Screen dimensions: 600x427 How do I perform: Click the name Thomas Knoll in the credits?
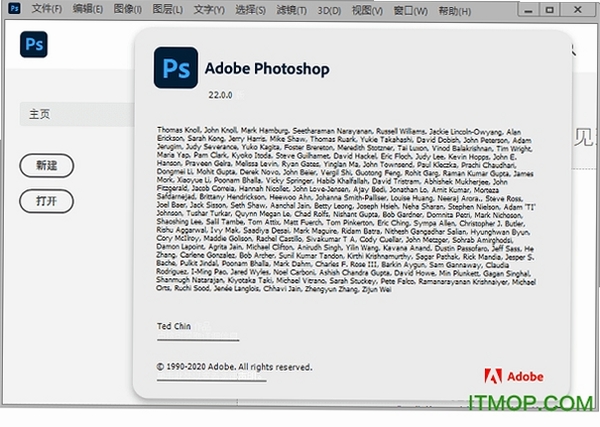(x=179, y=130)
